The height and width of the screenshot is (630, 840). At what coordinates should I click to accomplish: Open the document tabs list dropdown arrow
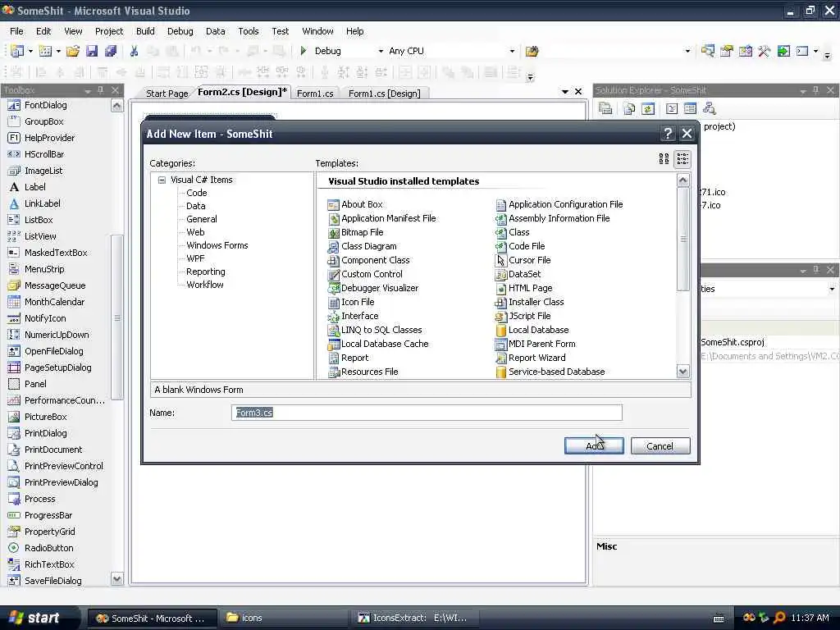tap(564, 92)
